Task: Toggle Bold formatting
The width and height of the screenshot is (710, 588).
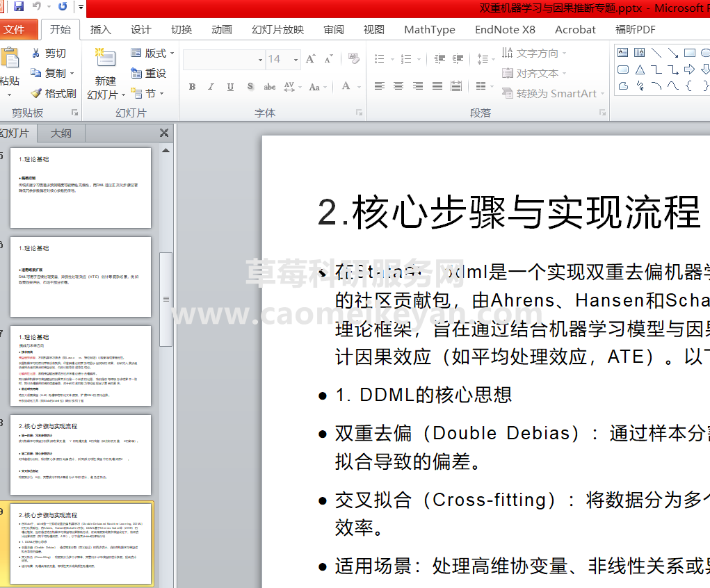Action: click(192, 87)
